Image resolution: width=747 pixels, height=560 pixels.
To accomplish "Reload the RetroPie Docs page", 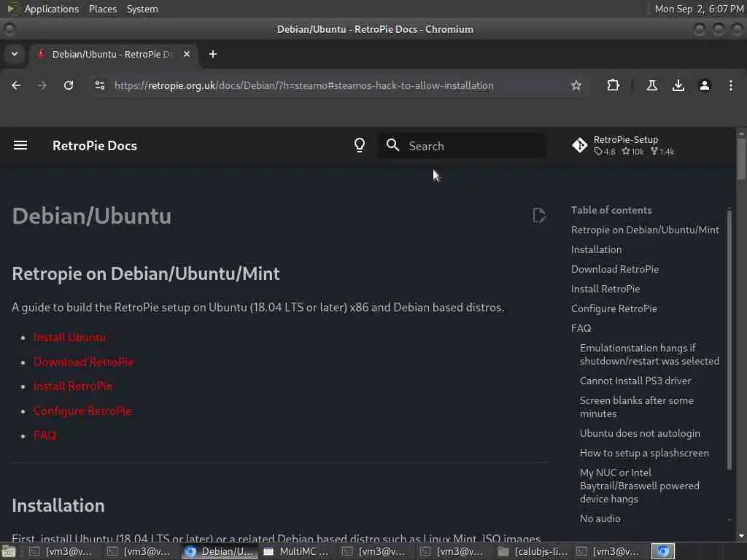I will [69, 85].
